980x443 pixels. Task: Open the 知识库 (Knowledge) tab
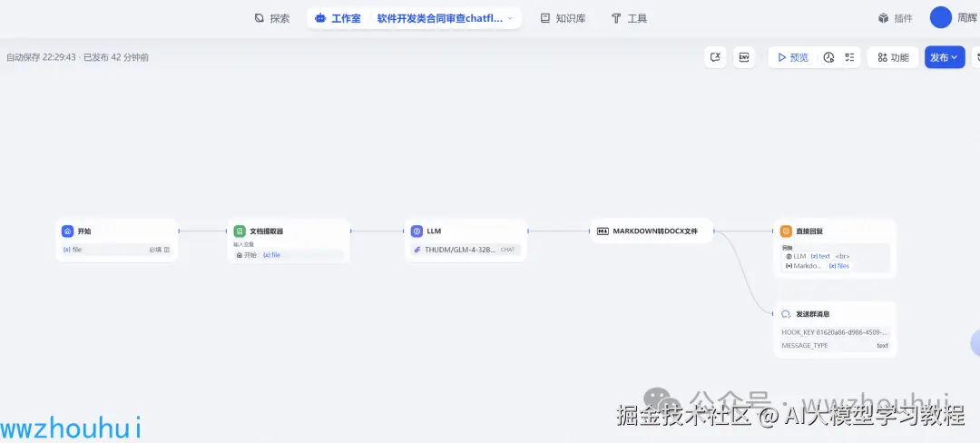pos(563,18)
